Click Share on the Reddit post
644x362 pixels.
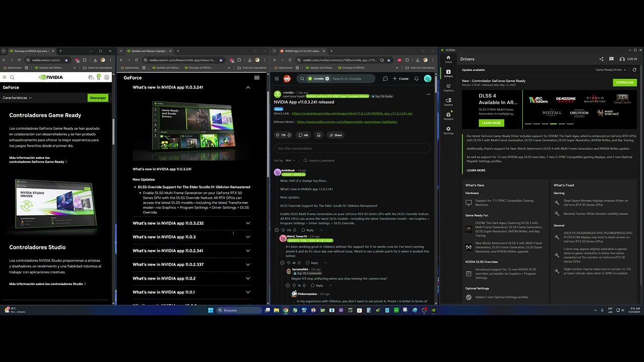[335, 135]
